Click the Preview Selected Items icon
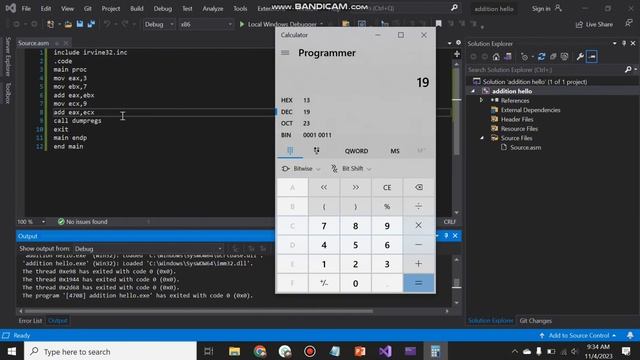The height and width of the screenshot is (360, 640). click(592, 57)
